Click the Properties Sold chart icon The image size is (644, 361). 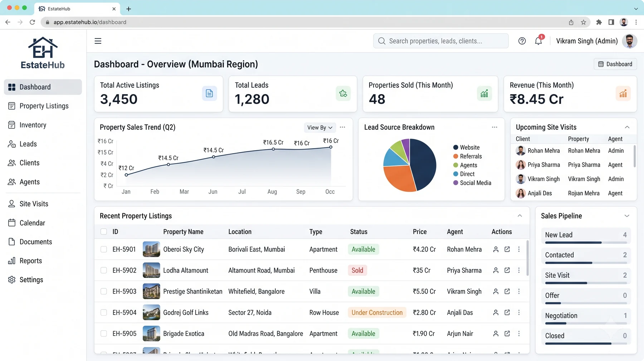[484, 93]
